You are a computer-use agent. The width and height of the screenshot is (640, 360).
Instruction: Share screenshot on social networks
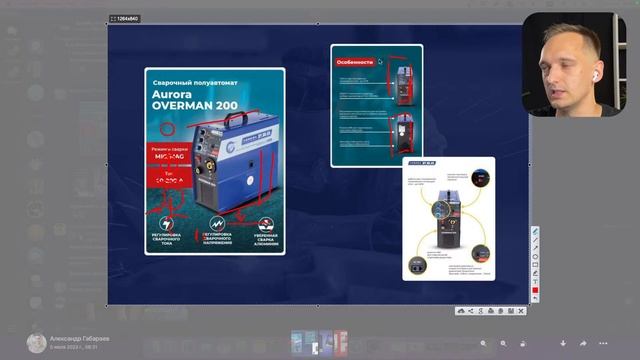pos(471,311)
